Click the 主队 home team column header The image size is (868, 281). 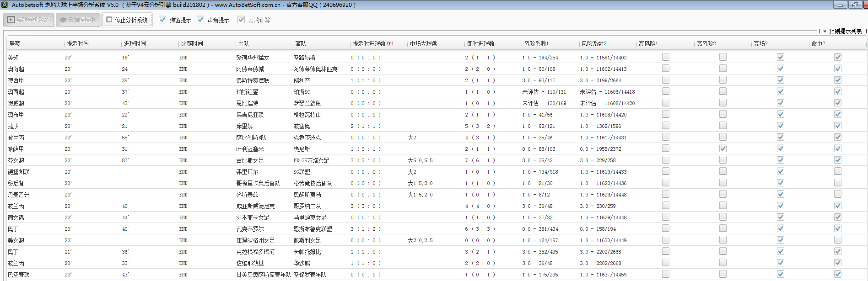(243, 43)
